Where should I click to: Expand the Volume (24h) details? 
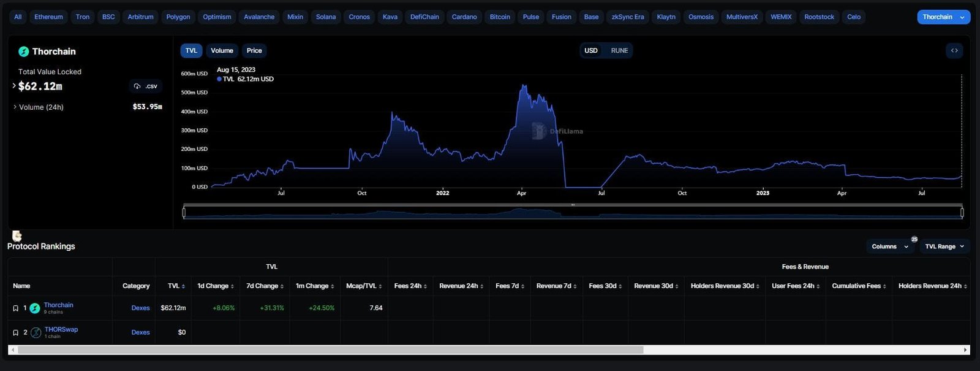(15, 107)
